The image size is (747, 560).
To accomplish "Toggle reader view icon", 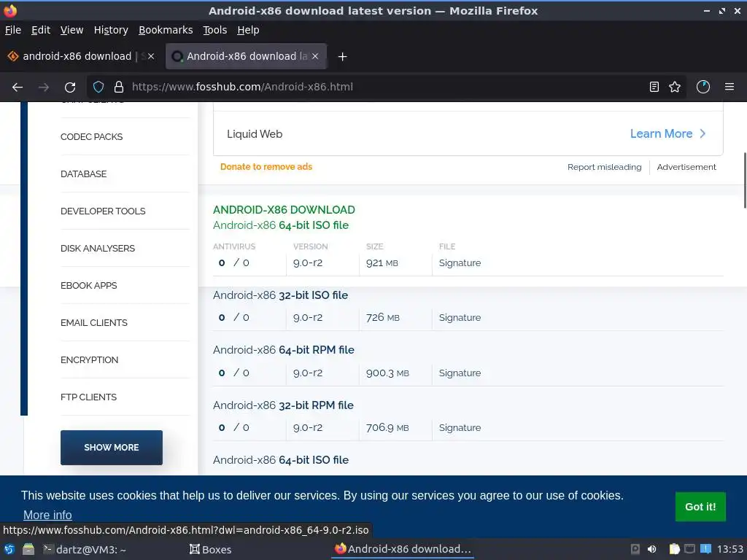I will [654, 87].
